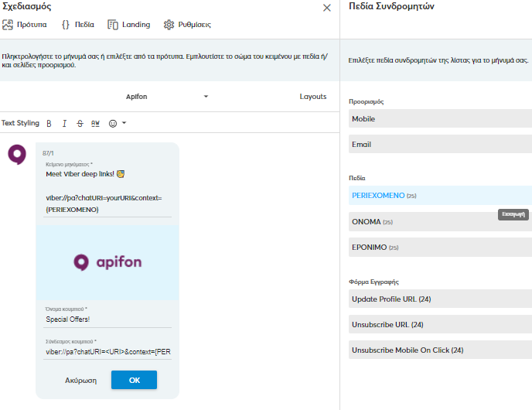
Task: Insert the PERIEXOMENO field
Action: (x=440, y=196)
